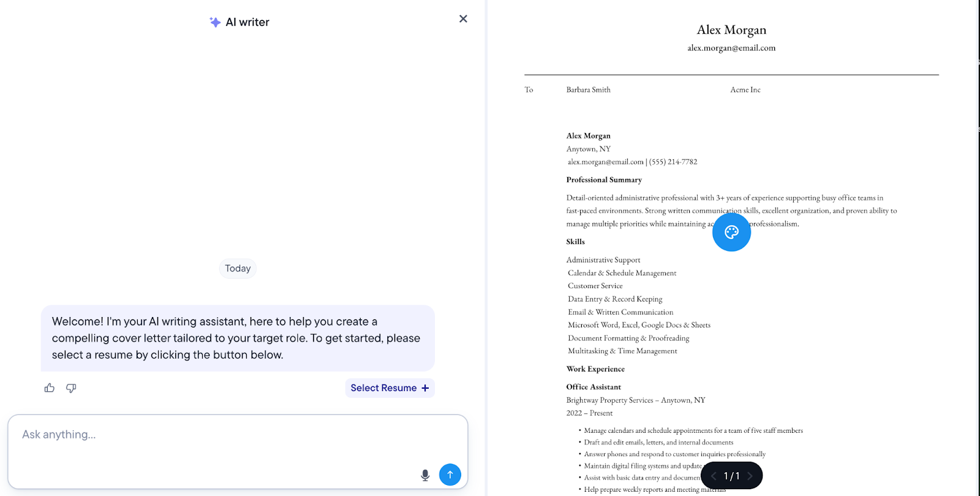
Task: Go to the previous page using left chevron
Action: pyautogui.click(x=714, y=476)
